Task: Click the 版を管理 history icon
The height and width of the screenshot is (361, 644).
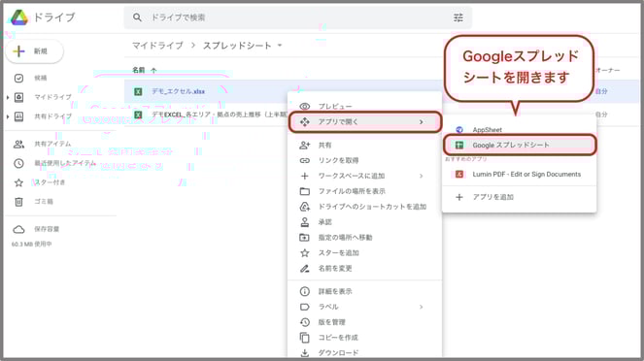Action: (x=305, y=322)
